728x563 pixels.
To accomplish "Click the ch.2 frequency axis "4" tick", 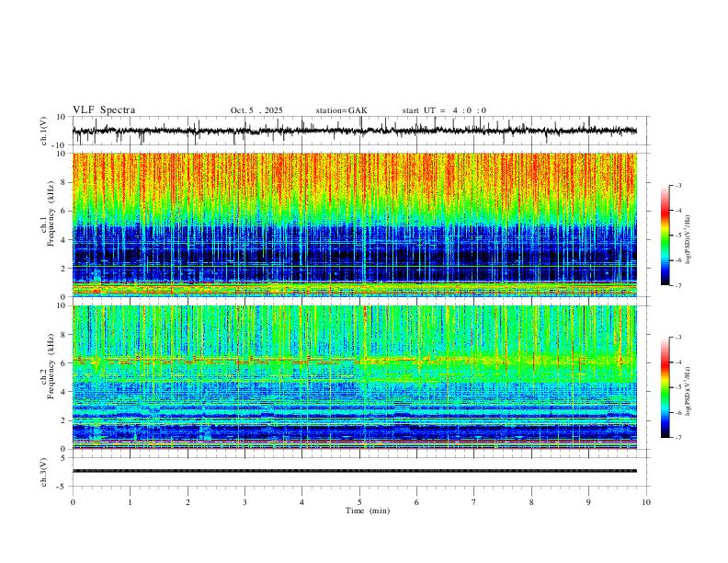I will pos(64,392).
